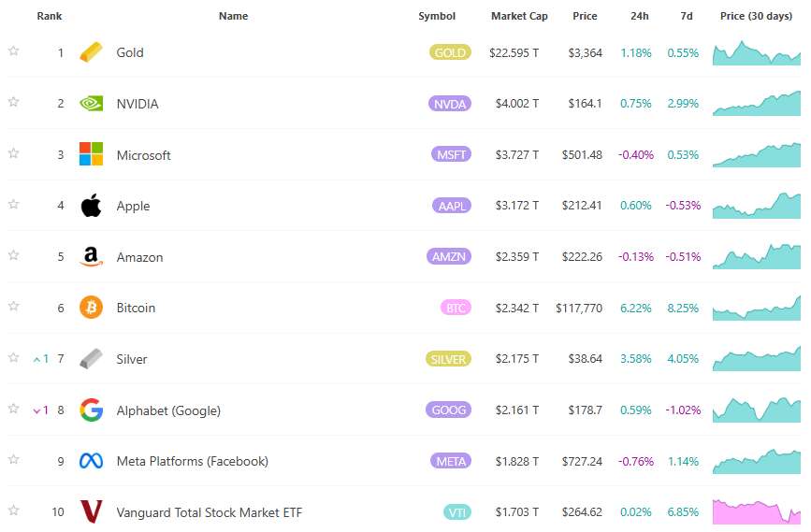Screen dimensions: 811x532
Task: Favorite NVIDIA with its star
Action: point(13,102)
